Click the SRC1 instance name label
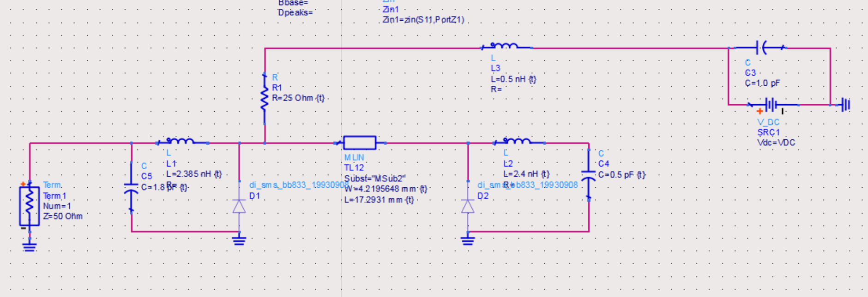Screen dimensions: 868x297 [x=768, y=132]
